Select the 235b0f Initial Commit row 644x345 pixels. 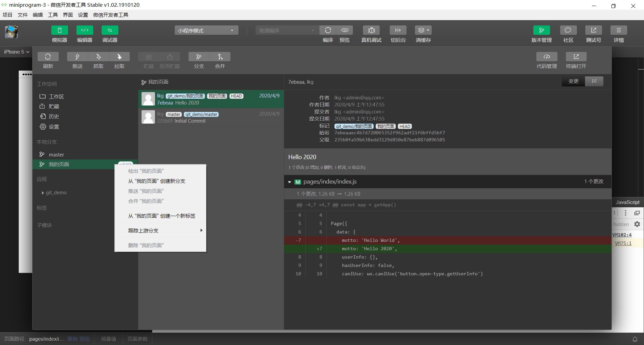(x=211, y=117)
